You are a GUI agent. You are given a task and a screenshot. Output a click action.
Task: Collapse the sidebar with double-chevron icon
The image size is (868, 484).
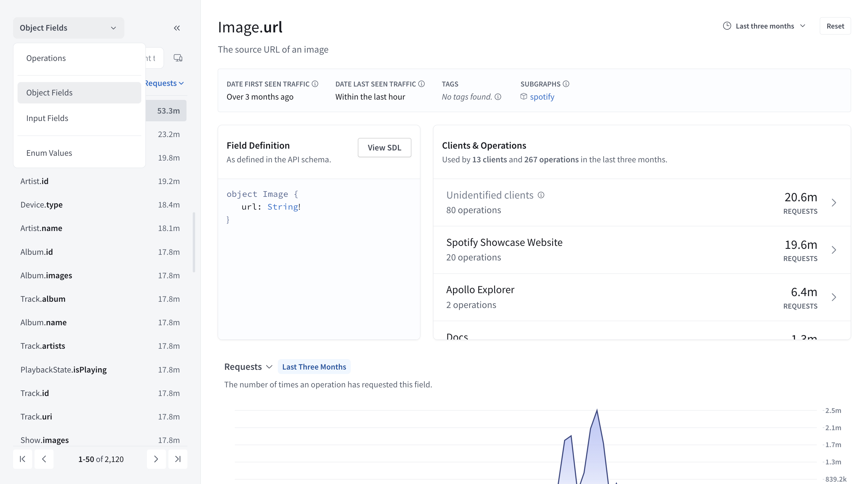(177, 28)
